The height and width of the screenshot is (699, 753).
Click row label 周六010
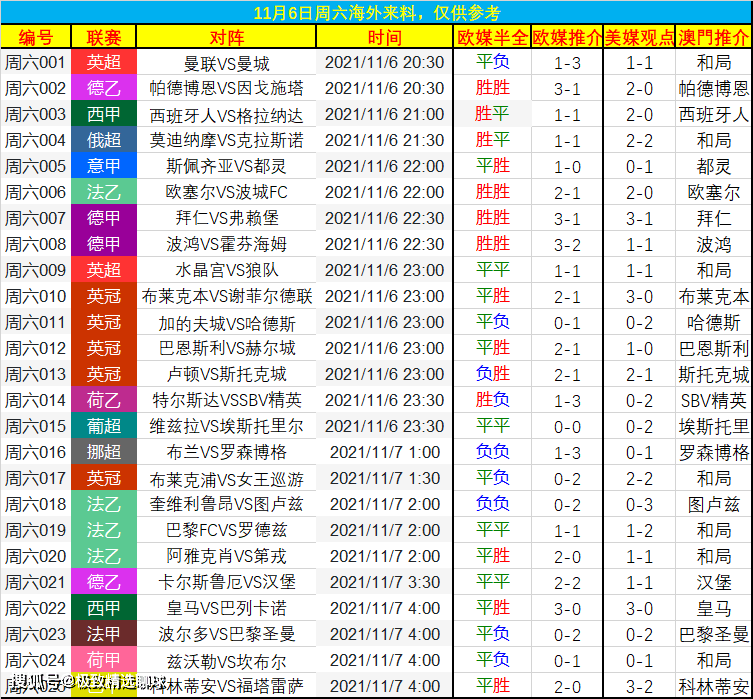(36, 296)
